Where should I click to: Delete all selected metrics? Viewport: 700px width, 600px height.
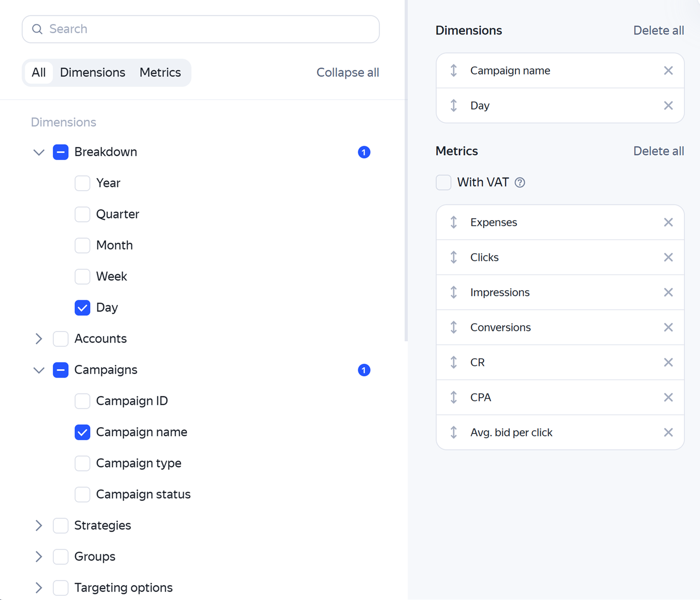659,151
